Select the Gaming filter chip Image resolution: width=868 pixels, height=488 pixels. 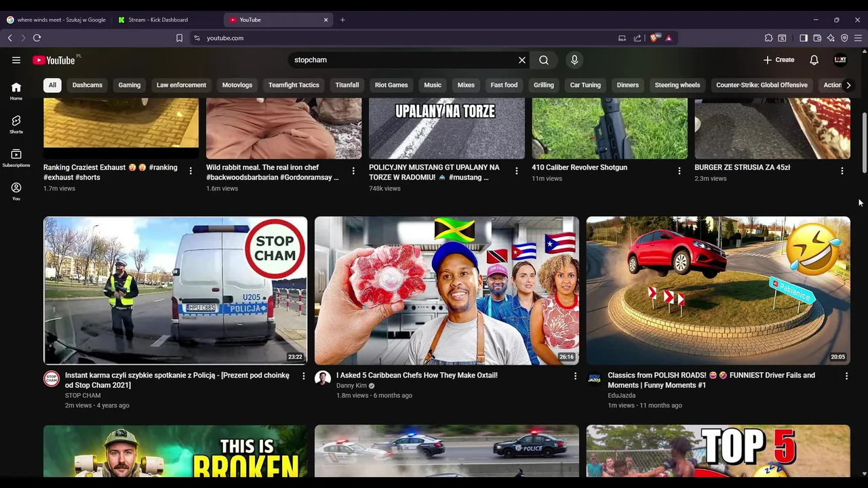tap(130, 85)
